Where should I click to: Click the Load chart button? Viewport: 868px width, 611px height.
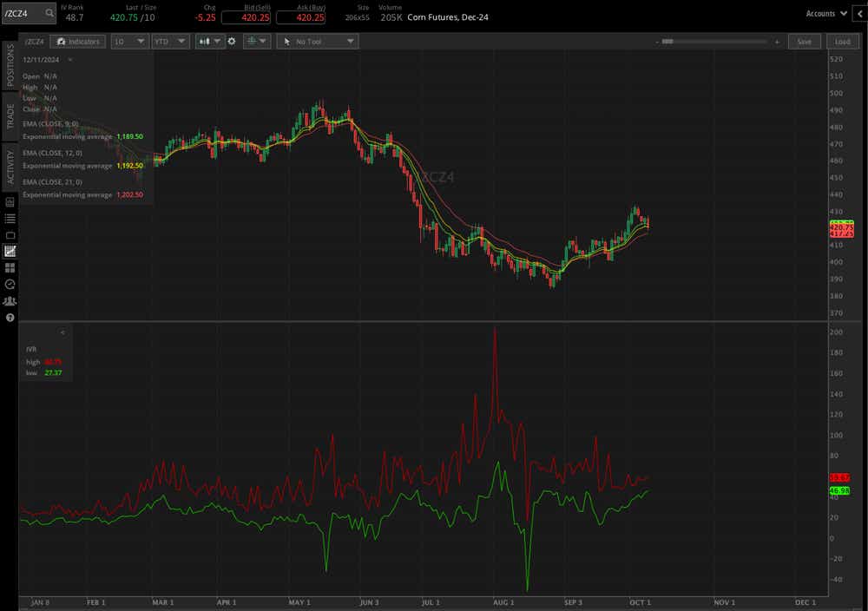click(x=842, y=42)
